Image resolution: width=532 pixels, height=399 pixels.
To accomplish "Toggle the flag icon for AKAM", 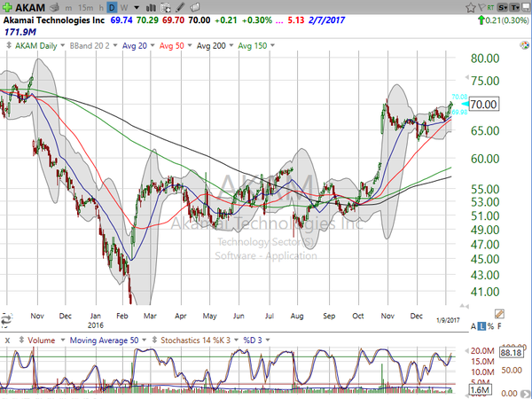I will tap(481, 7).
